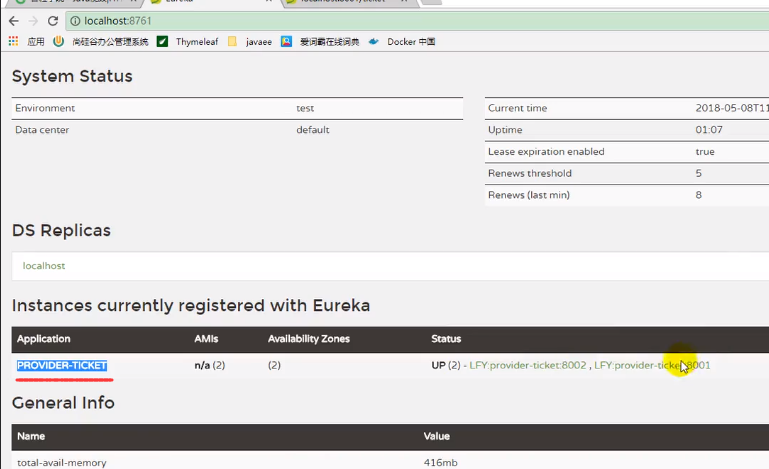Click the Docker whale bookmark icon
This screenshot has width=769, height=469.
pos(374,42)
